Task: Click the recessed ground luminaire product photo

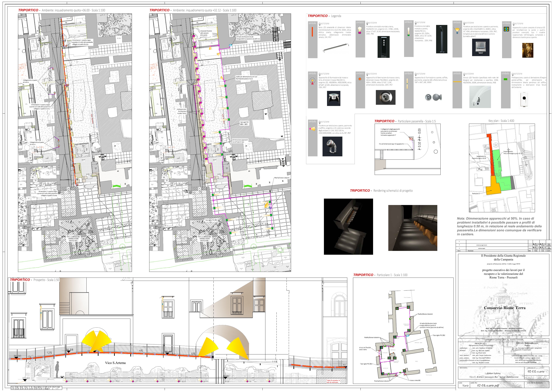Action: pyautogui.click(x=333, y=98)
